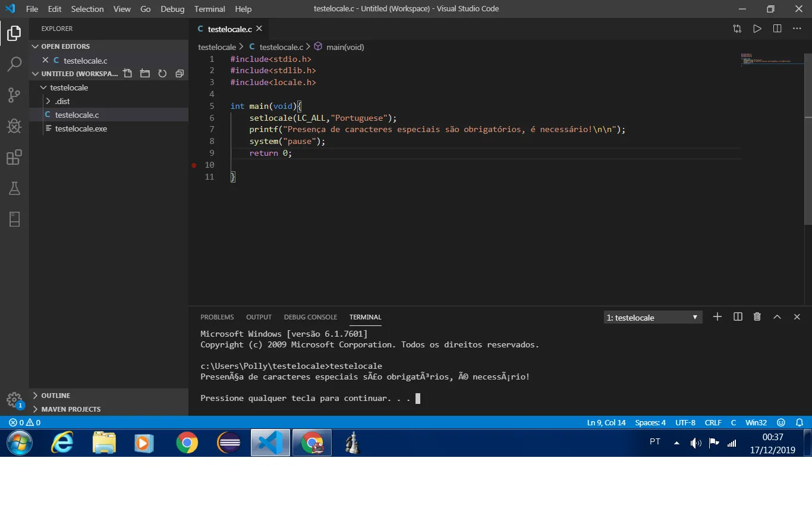812x508 pixels.
Task: Switch to the Debug Console tab
Action: [x=310, y=317]
